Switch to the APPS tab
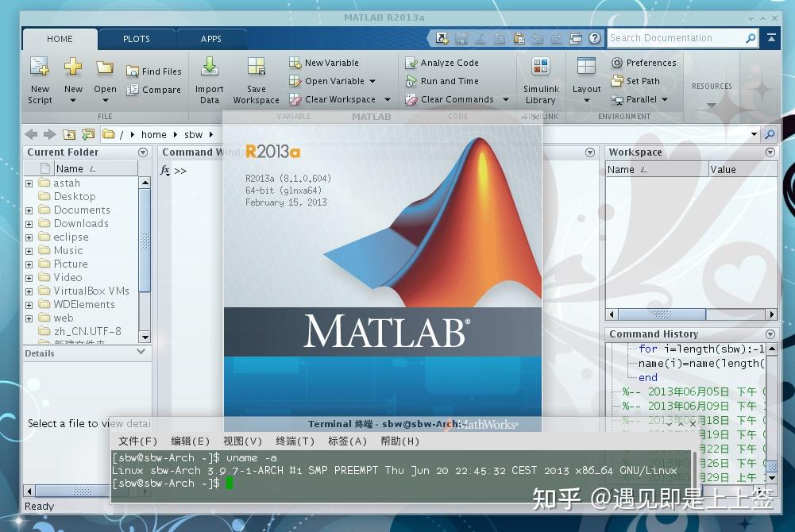 (210, 38)
